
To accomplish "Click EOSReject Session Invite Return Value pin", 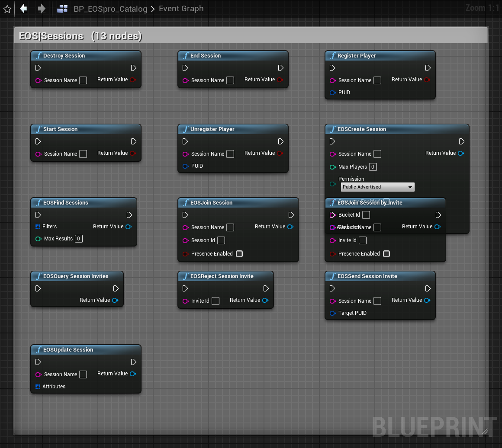I will pyautogui.click(x=265, y=300).
